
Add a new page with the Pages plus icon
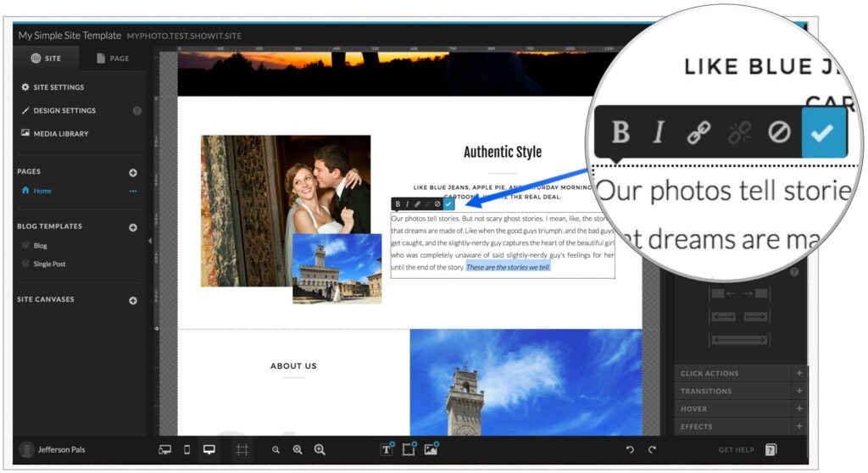coord(133,173)
